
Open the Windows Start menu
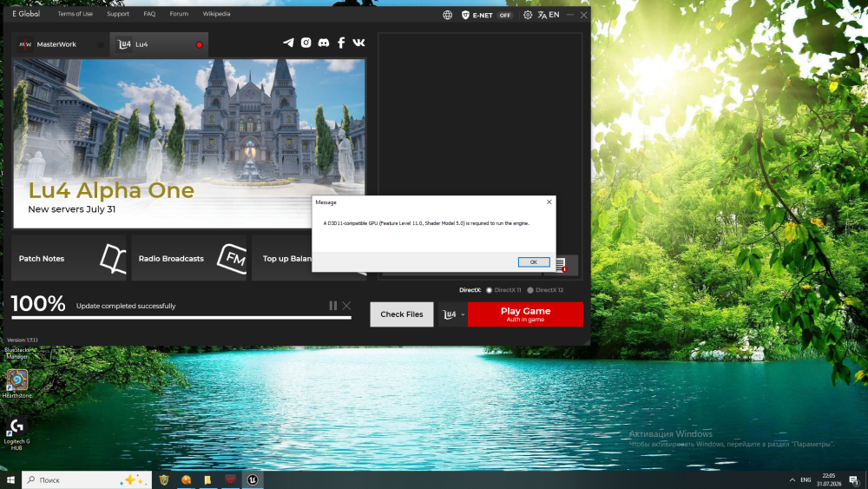pos(10,480)
